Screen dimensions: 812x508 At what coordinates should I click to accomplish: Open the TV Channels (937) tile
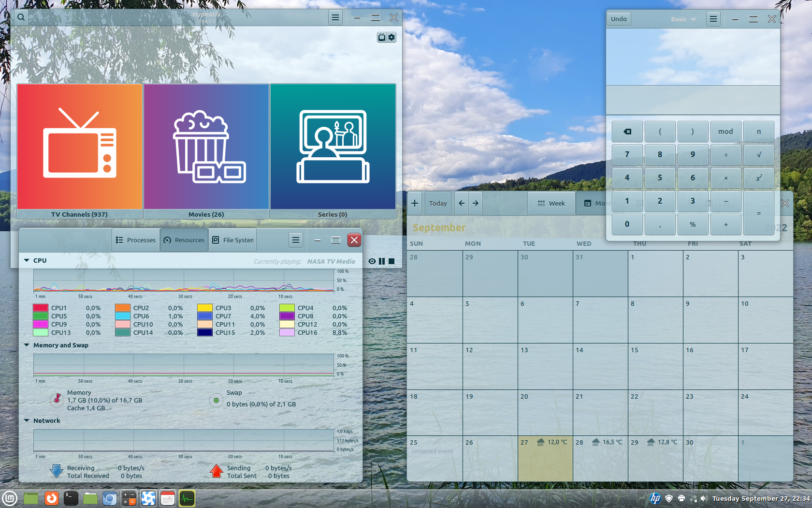tap(80, 151)
